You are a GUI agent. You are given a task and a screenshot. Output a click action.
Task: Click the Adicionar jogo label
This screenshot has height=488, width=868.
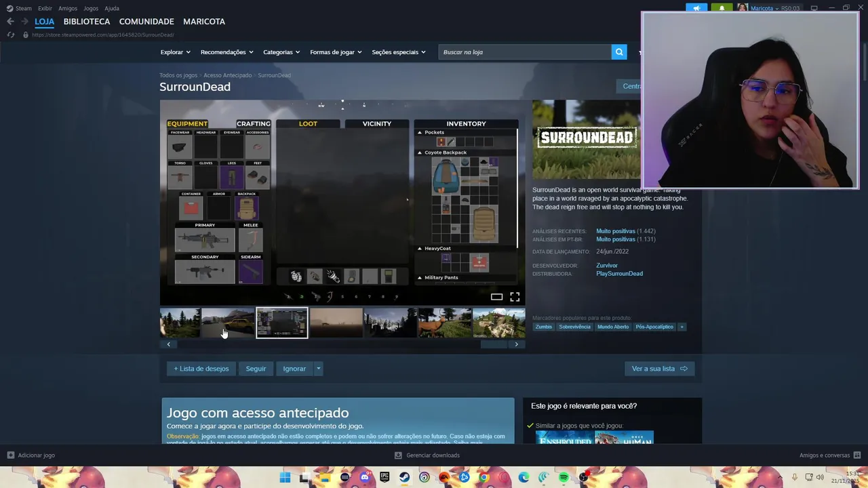point(37,455)
